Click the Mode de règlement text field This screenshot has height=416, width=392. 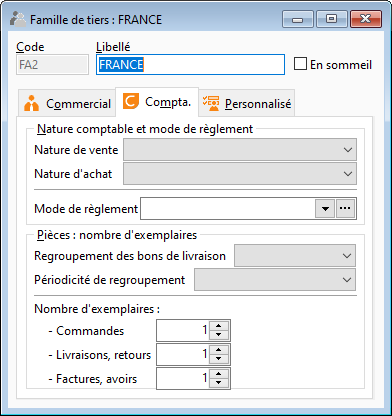click(x=228, y=208)
